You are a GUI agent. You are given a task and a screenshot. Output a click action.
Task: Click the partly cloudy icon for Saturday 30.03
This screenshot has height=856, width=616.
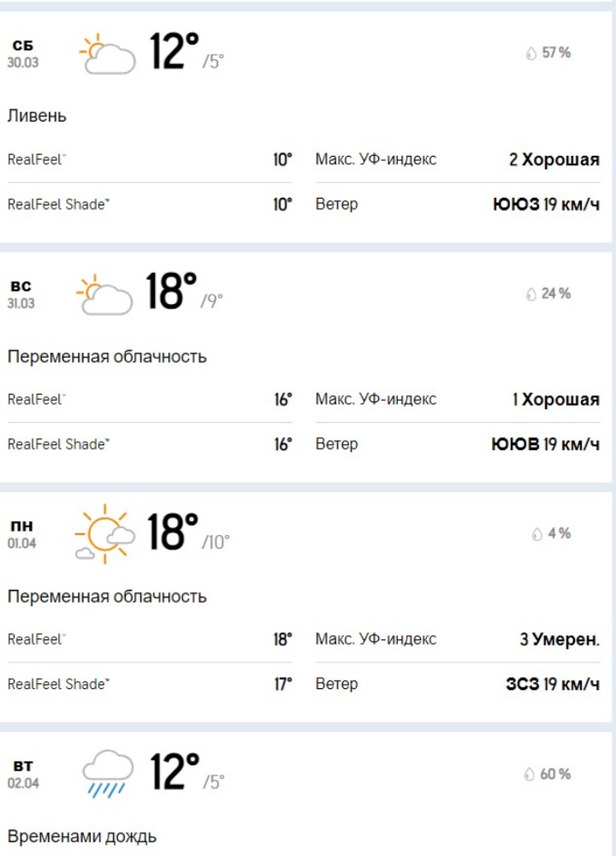108,53
